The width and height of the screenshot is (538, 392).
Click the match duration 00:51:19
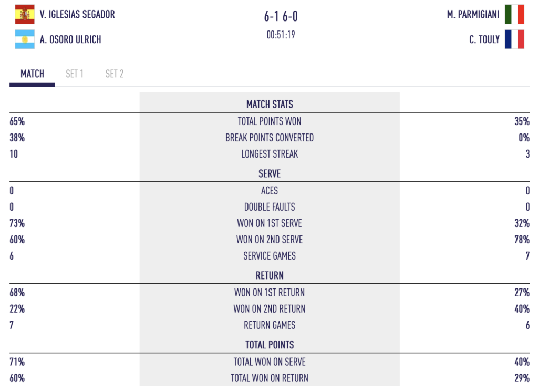point(281,36)
